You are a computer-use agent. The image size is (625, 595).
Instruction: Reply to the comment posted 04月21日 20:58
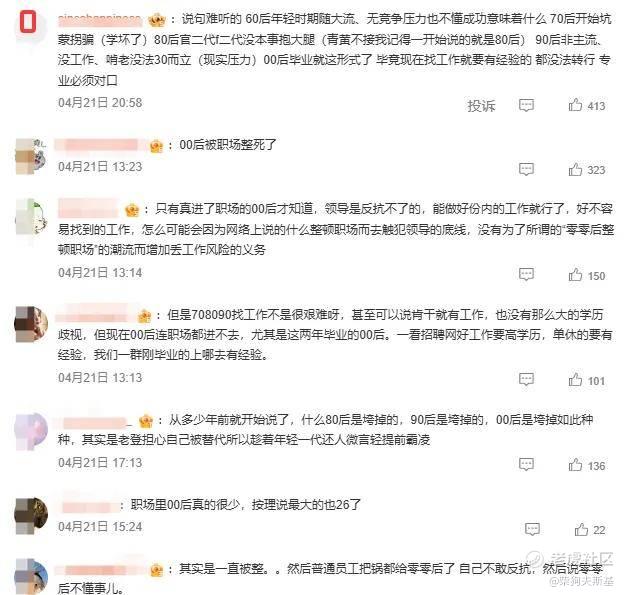click(x=526, y=105)
